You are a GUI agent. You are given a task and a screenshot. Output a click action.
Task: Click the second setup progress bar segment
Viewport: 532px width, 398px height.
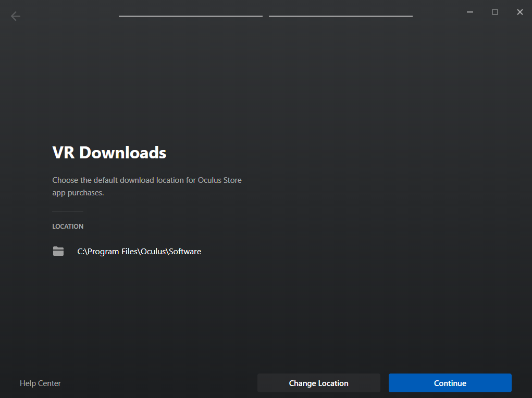click(x=341, y=16)
